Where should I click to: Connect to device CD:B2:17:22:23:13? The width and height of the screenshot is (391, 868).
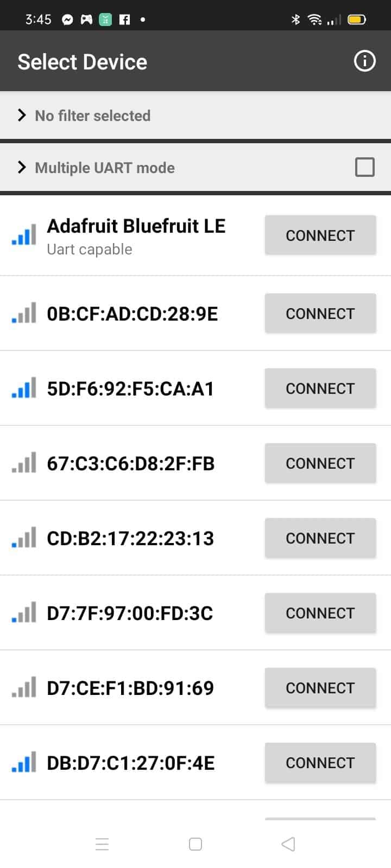tap(320, 538)
